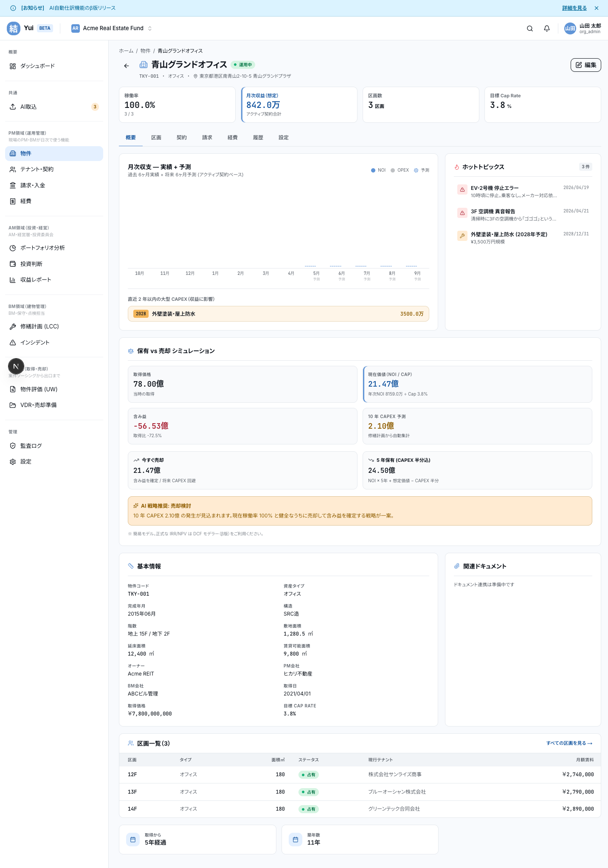Click the 請求・入金 bank icon
608x868 pixels.
click(x=13, y=185)
